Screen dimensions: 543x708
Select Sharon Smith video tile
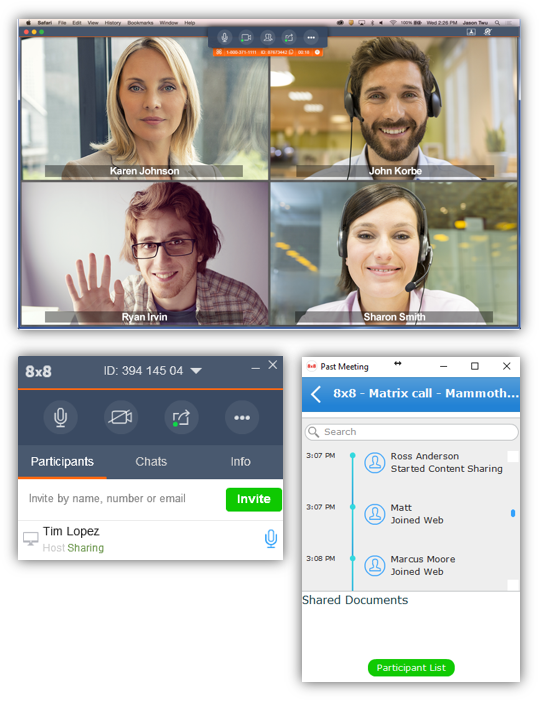tap(394, 253)
